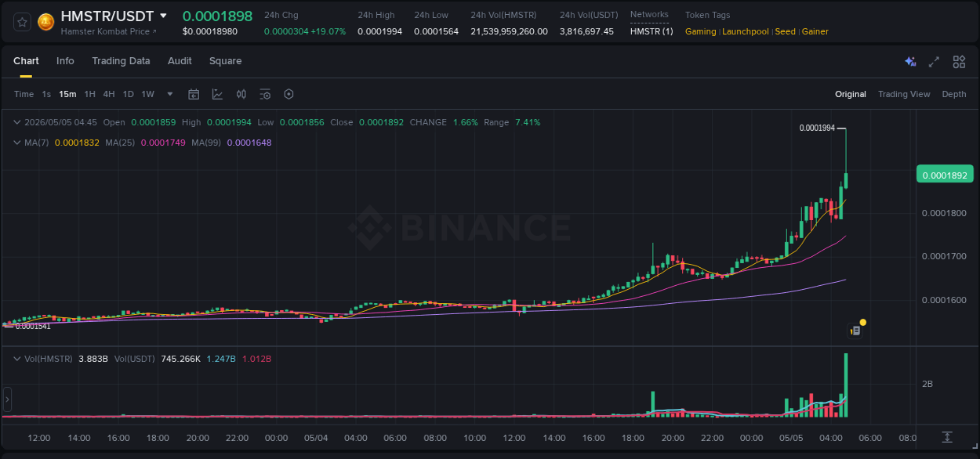This screenshot has width=980, height=459.
Task: Click the CHANGE 1.66% value
Action: point(466,122)
